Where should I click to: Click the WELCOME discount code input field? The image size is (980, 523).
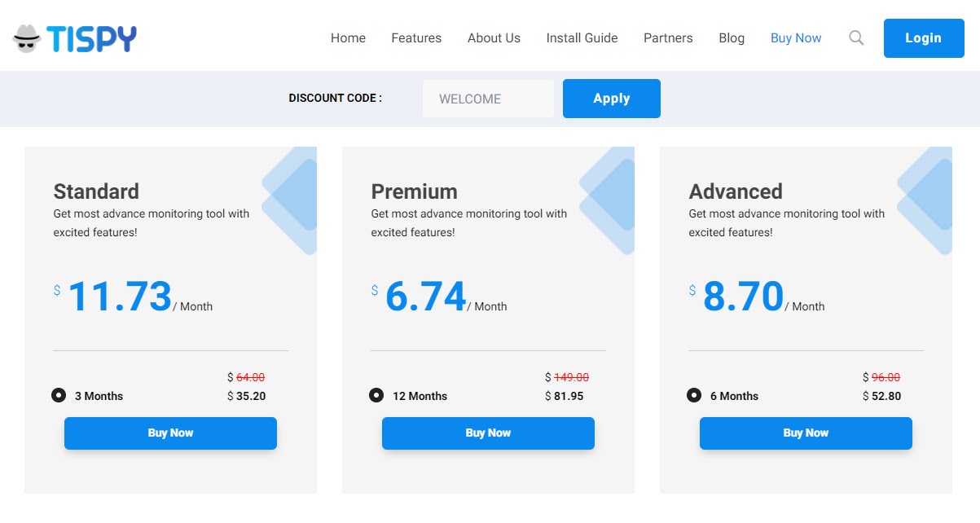tap(487, 98)
